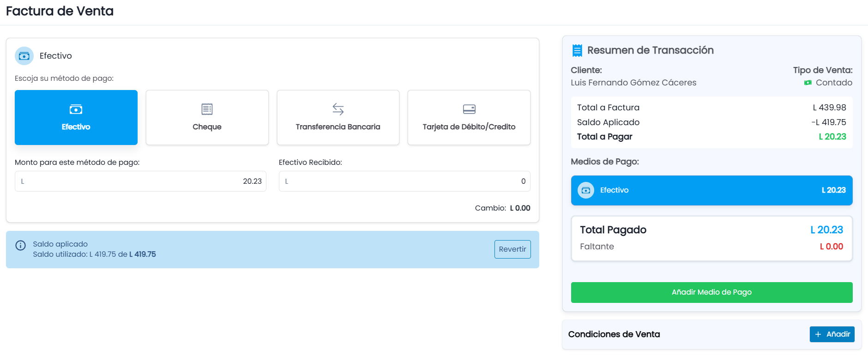Click the cash icon beside the Efectivo heading
Viewport: 868px width, 362px height.
pyautogui.click(x=24, y=56)
